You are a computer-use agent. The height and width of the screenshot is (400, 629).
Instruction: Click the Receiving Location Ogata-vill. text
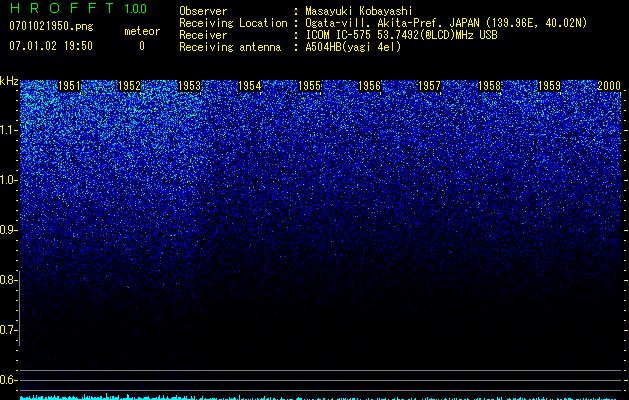tap(446, 23)
